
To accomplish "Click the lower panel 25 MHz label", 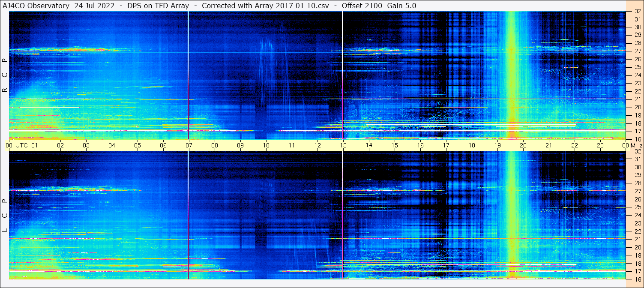I will [637, 207].
